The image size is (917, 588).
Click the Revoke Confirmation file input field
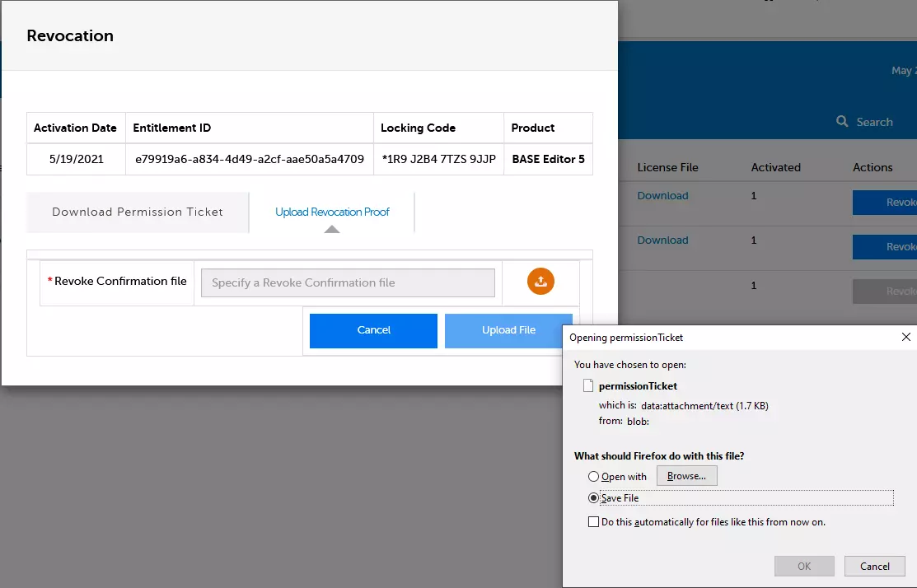tap(347, 282)
